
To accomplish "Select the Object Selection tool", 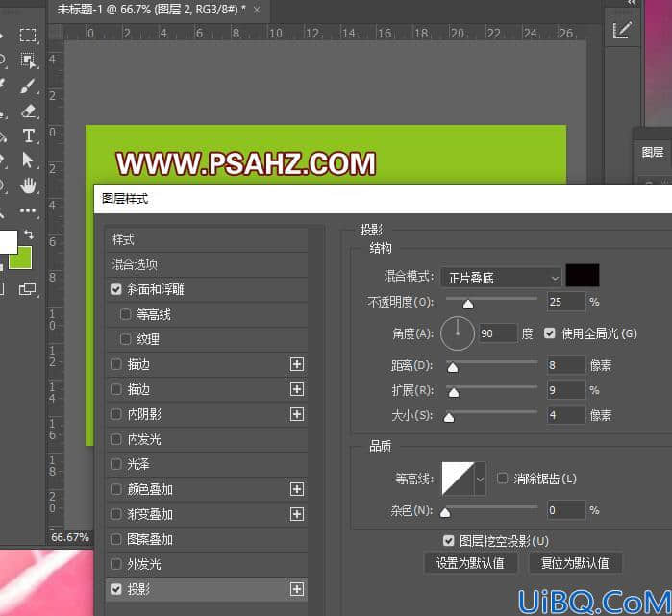I will point(28,61).
